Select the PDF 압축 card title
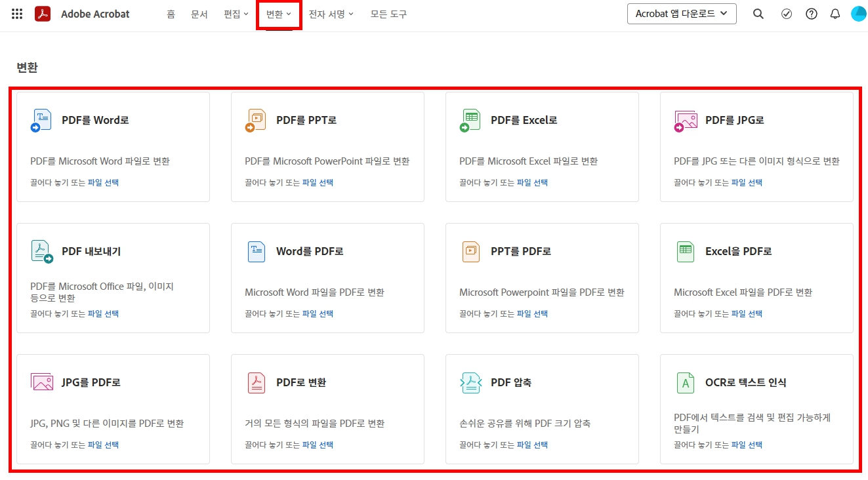868x480 pixels. pos(511,382)
